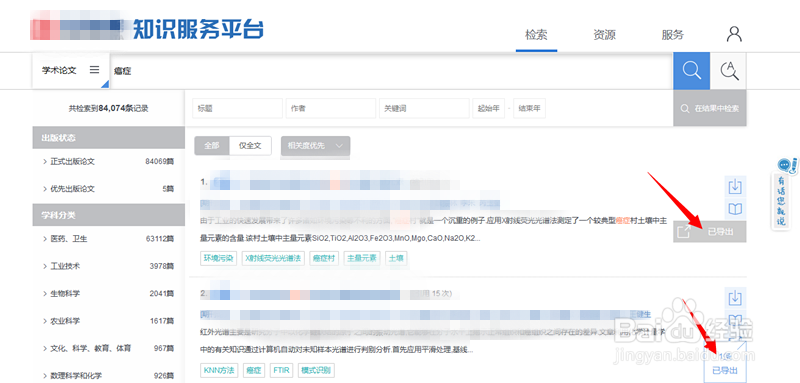The width and height of the screenshot is (800, 383).
Task: Read first result online book icon
Action: tap(735, 209)
